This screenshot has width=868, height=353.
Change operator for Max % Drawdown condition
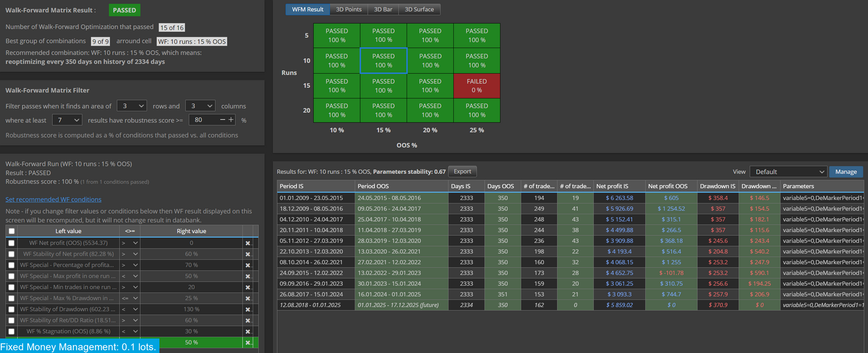(x=130, y=298)
